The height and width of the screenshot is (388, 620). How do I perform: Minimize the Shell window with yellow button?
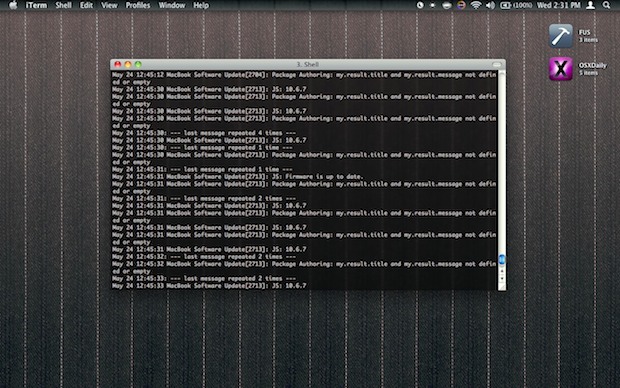(128, 64)
